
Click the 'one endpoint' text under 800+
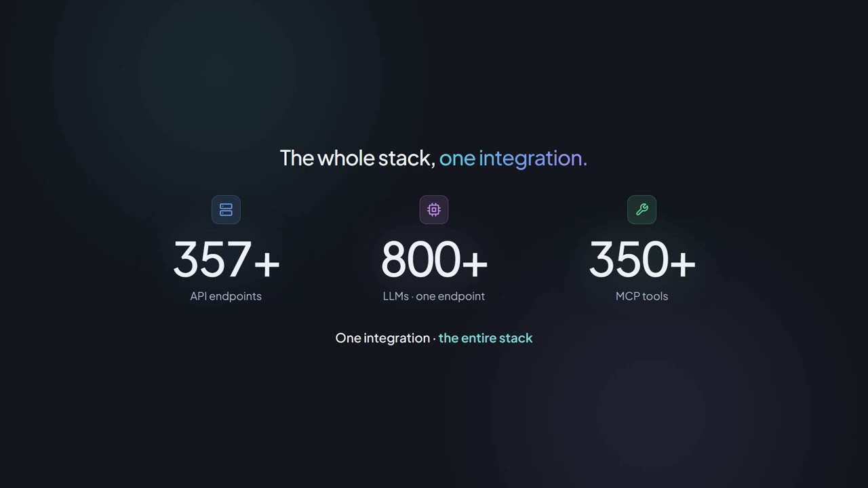click(x=450, y=296)
